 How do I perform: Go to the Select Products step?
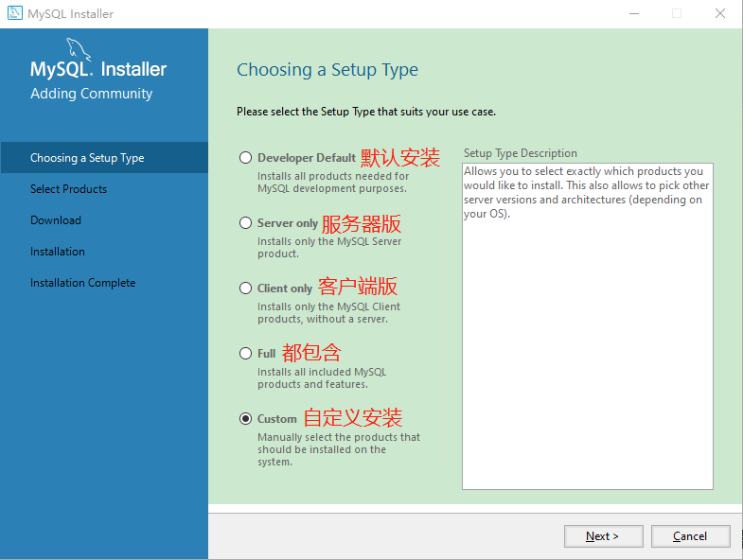click(x=69, y=188)
